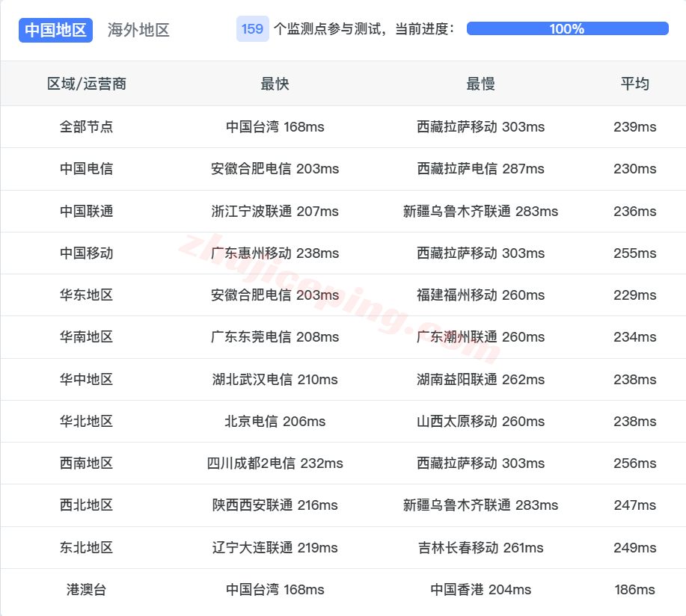The width and height of the screenshot is (686, 616).
Task: Click the 平均 column header
Action: pyautogui.click(x=635, y=84)
